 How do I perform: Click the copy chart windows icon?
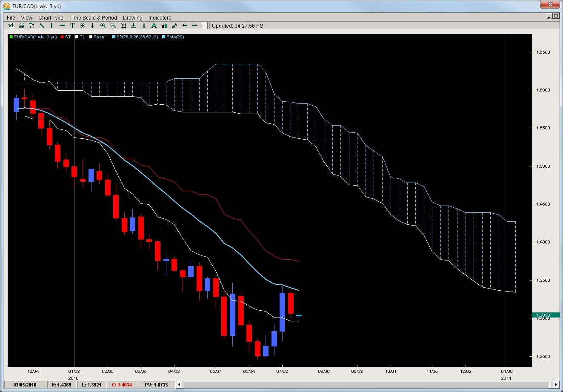pos(31,26)
